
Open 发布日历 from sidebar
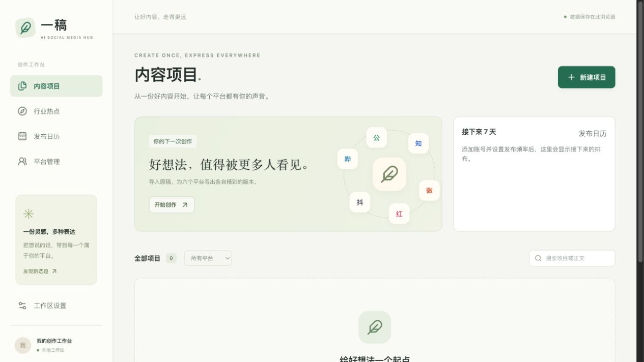(x=56, y=136)
